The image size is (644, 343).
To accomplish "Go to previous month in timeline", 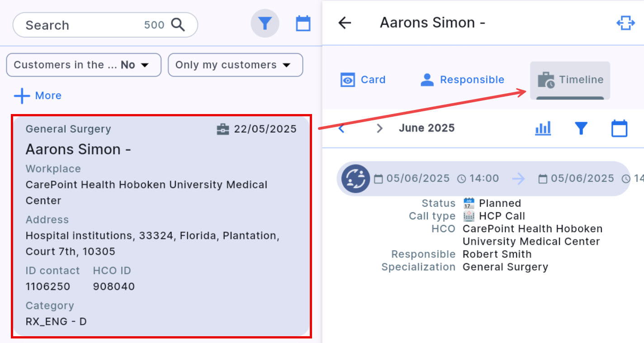I will 342,129.
